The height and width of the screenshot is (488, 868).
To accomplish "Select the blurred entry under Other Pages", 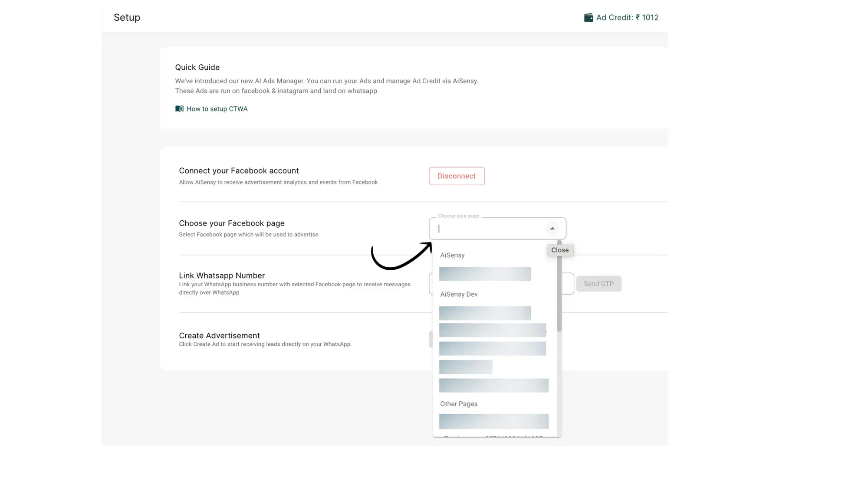I will (494, 422).
